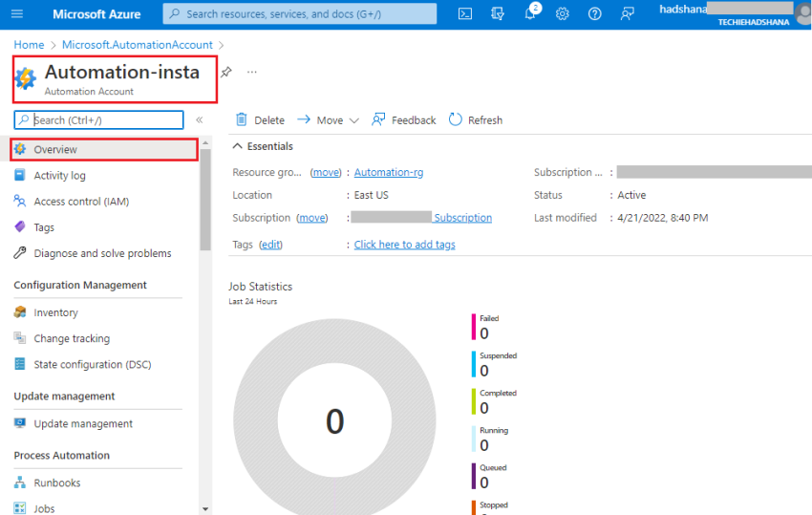Click the top bar feedback icon
Image resolution: width=812 pixels, height=515 pixels.
coord(627,14)
